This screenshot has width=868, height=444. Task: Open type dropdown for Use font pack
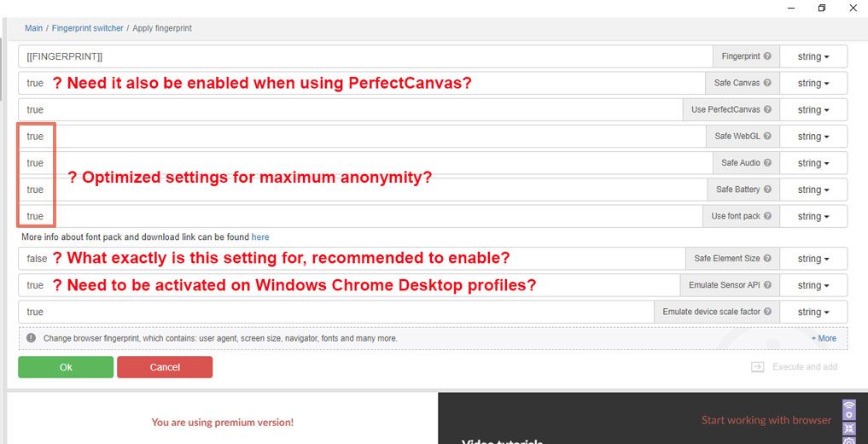point(813,216)
